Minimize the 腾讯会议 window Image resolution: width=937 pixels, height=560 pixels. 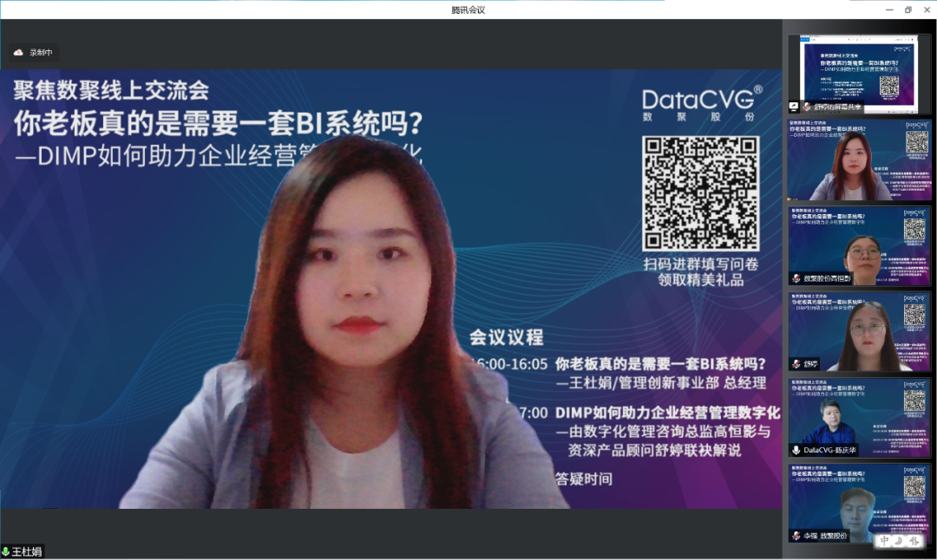[x=889, y=10]
